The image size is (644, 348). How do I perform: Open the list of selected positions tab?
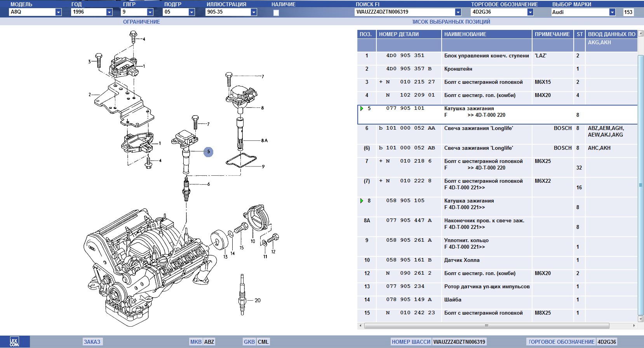pos(451,22)
